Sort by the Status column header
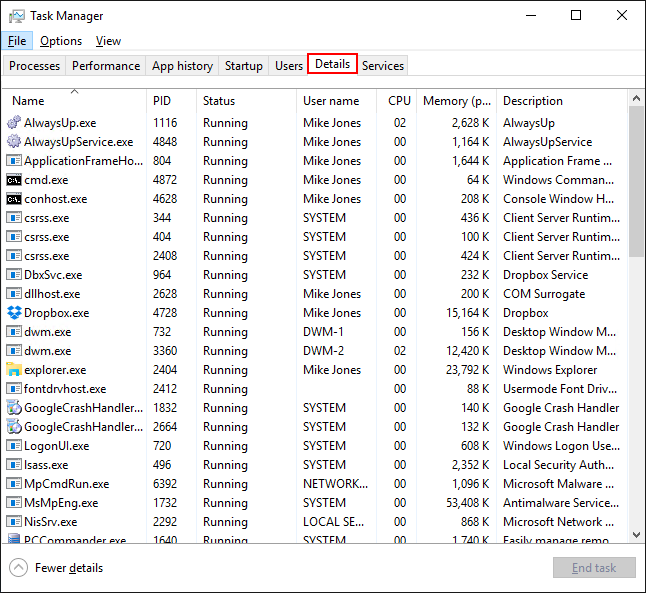 tap(246, 101)
